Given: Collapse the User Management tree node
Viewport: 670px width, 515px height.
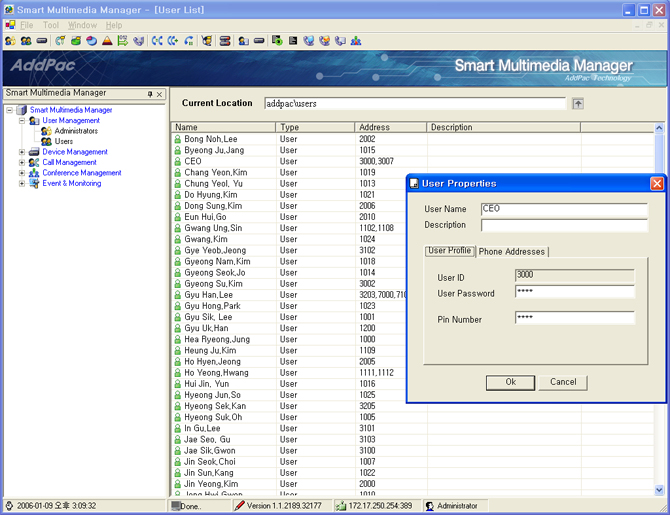Looking at the screenshot, I should 22,121.
